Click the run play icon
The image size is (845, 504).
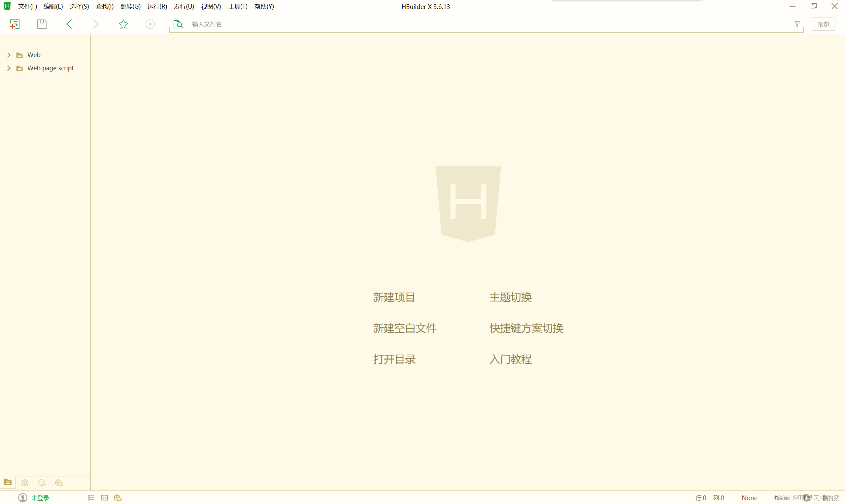click(x=150, y=24)
